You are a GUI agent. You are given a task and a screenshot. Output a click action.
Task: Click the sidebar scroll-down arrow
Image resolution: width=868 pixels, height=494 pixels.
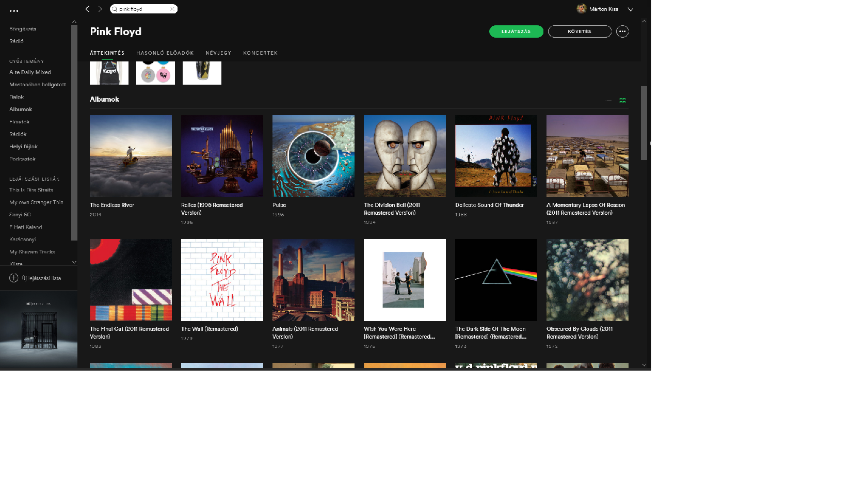tap(74, 262)
